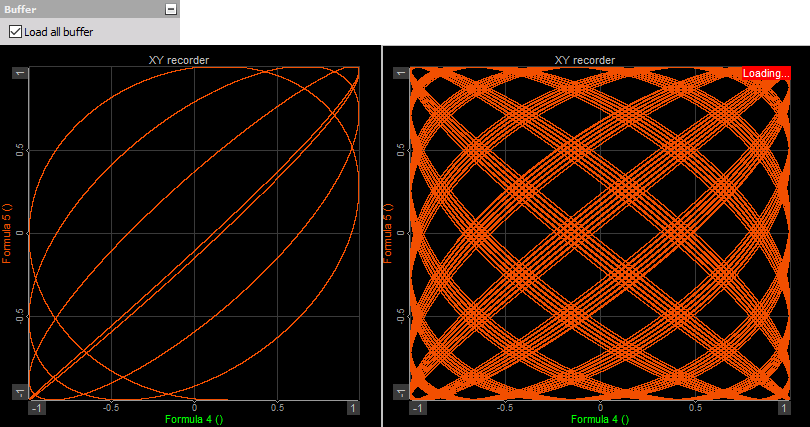
Task: Select right graph's Formula 4 () axis label
Action: 600,419
